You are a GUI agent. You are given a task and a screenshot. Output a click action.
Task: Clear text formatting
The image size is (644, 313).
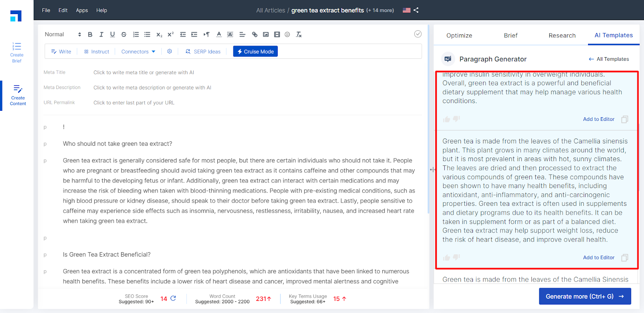click(299, 35)
